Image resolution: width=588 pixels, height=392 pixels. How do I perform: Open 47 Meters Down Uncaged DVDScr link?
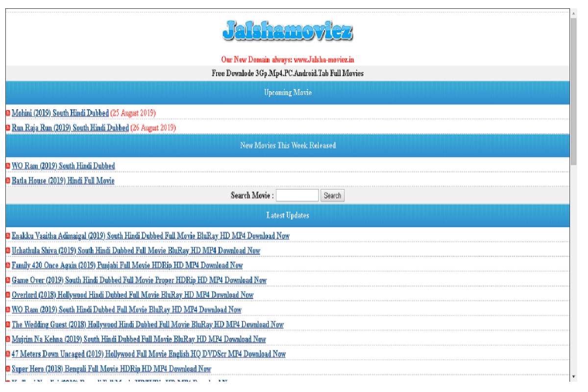(148, 354)
